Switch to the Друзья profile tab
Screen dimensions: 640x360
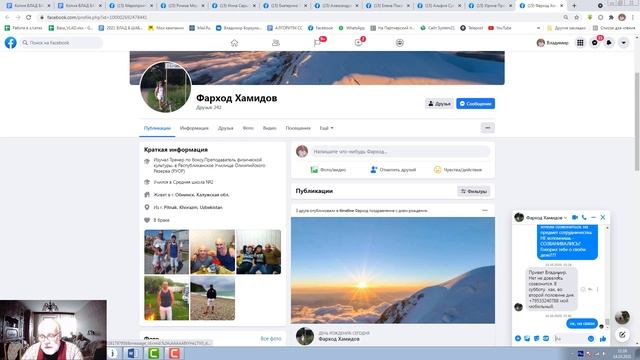[225, 128]
